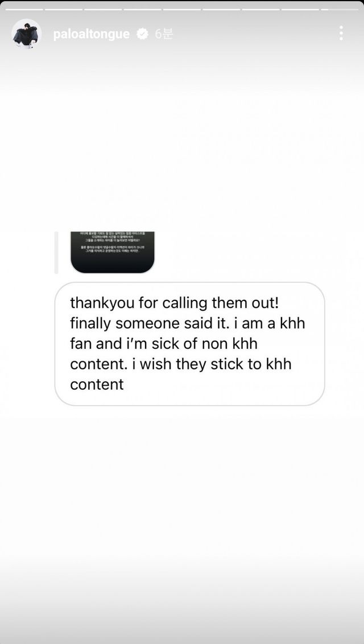Click the verified badge next to paloaltongue
The image size is (364, 644).
coord(142,34)
